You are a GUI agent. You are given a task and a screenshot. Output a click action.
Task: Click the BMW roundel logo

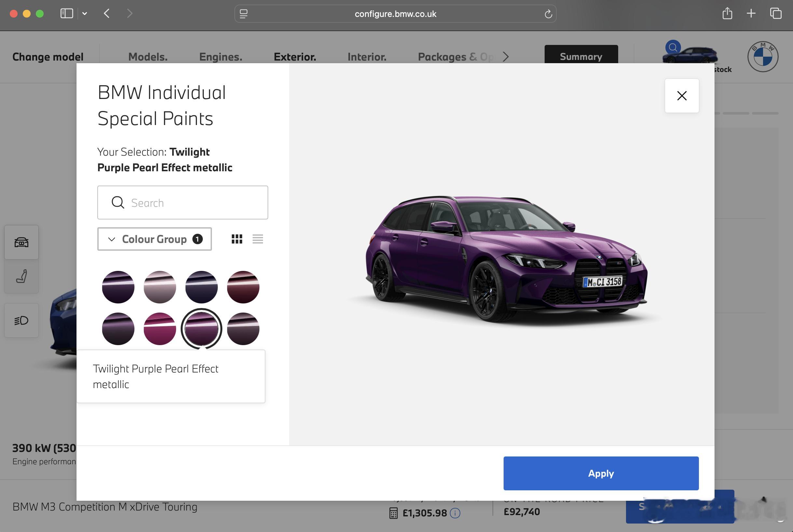click(x=763, y=57)
